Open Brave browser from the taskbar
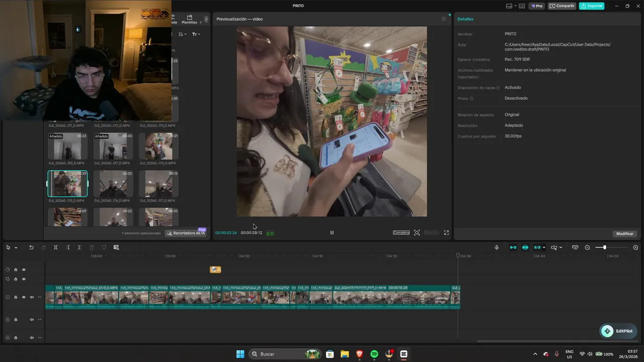Screen dimensions: 644x362 359,354
